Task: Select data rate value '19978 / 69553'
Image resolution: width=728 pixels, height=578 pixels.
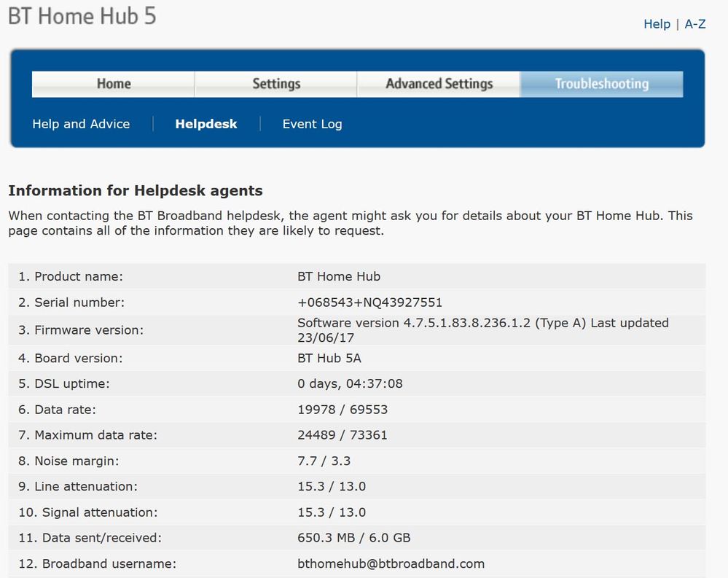Action: pos(343,410)
